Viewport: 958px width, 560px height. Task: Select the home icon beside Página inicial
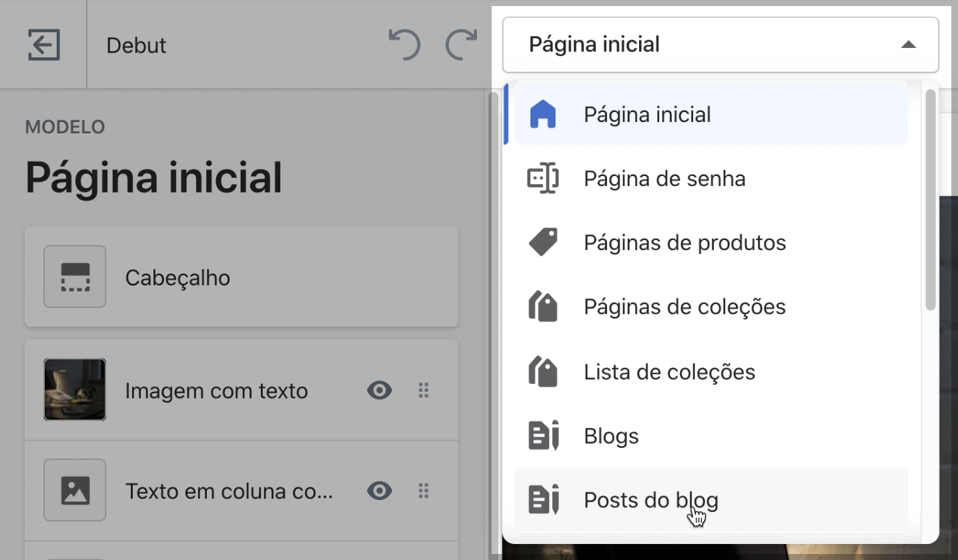click(x=544, y=114)
